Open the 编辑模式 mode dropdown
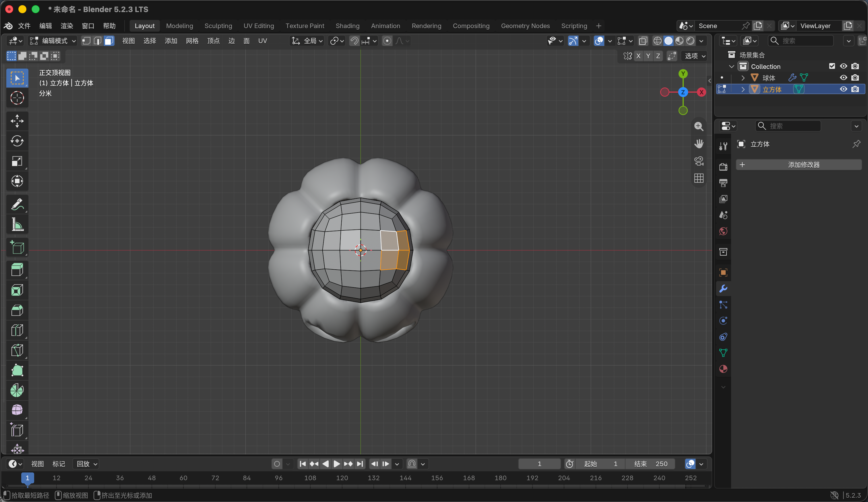The width and height of the screenshot is (868, 502). (x=53, y=41)
